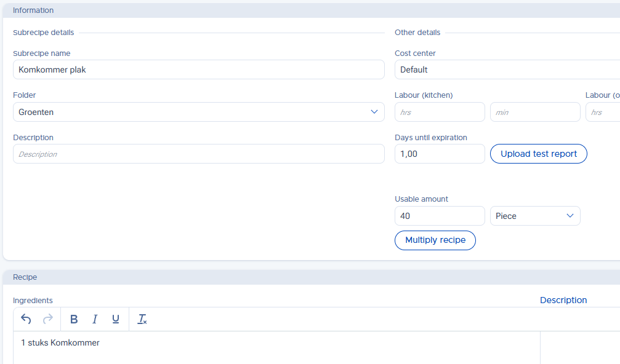Open the Cost center Default dropdown

tap(506, 69)
